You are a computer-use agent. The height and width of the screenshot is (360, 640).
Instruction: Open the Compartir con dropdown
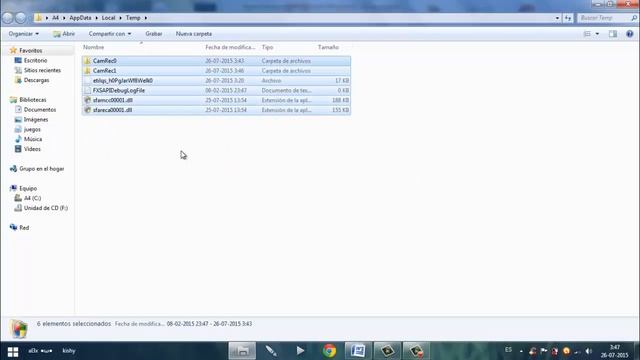(110, 34)
